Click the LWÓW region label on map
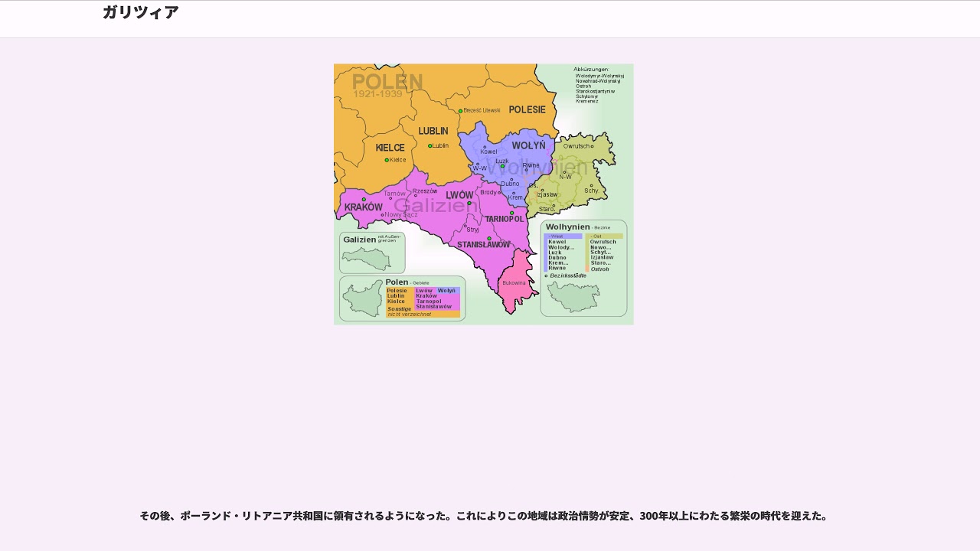Viewport: 980px width, 551px height. pos(460,196)
